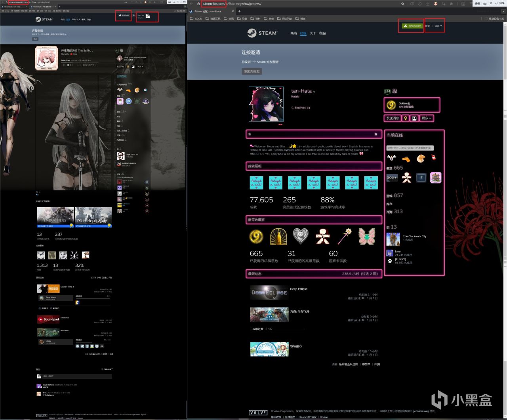
Task: Click 发送消息 button on tan-Hata's profile
Action: [393, 118]
